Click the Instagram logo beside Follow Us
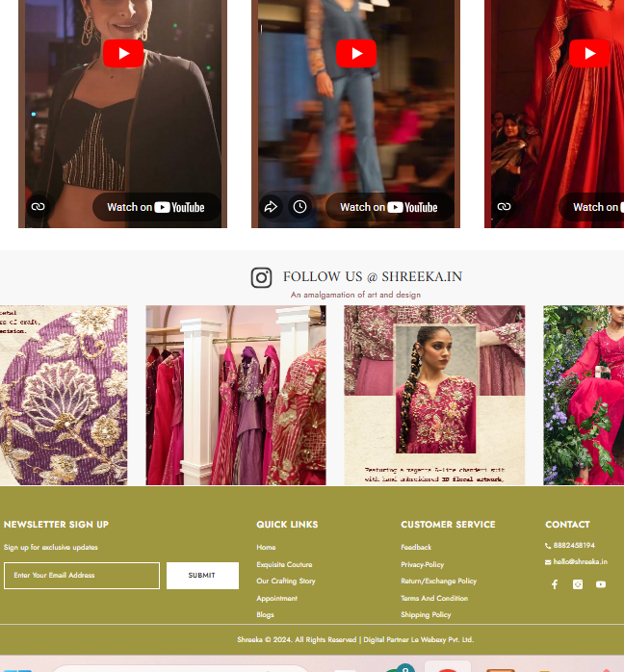 [261, 277]
